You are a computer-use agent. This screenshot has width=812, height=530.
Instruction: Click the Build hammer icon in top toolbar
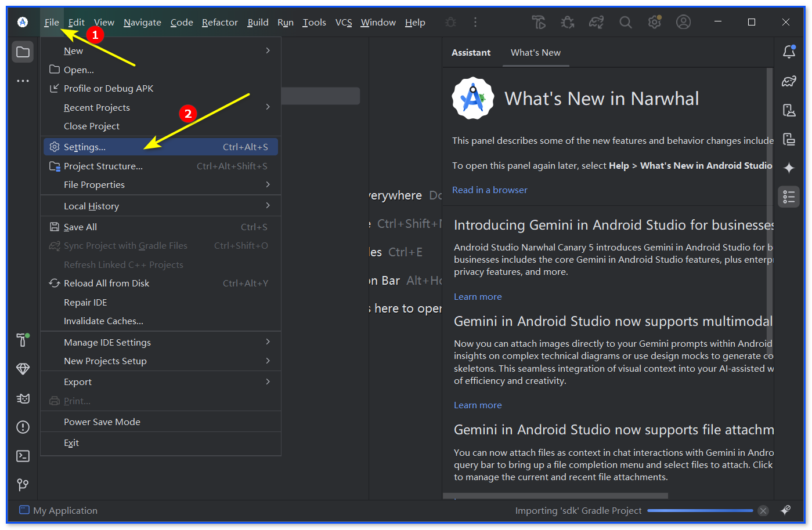tap(539, 22)
